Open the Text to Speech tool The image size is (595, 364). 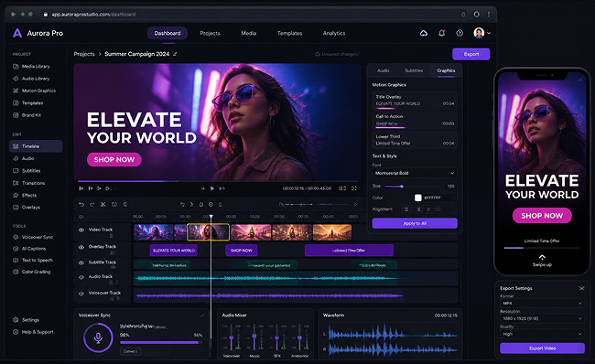pyautogui.click(x=33, y=260)
